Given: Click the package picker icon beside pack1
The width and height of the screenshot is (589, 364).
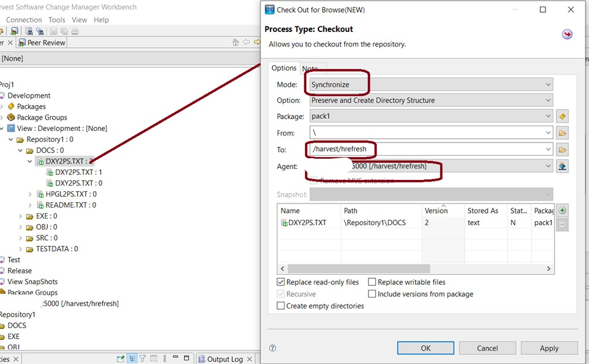Looking at the screenshot, I should [x=562, y=117].
